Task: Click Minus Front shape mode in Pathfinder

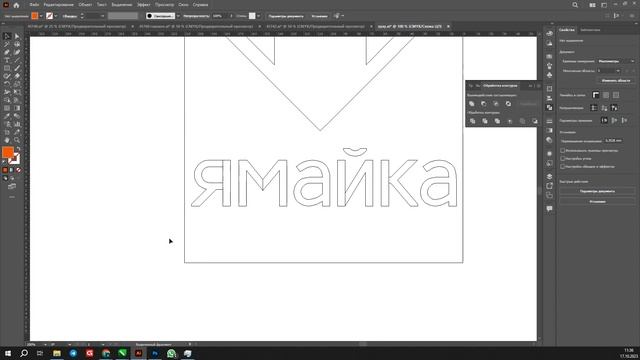Action: point(484,104)
